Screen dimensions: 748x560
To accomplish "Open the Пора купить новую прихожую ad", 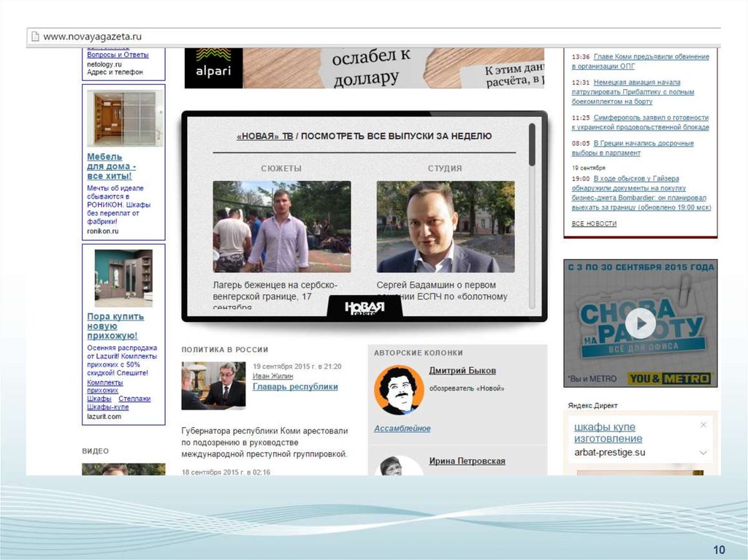I will click(x=115, y=326).
